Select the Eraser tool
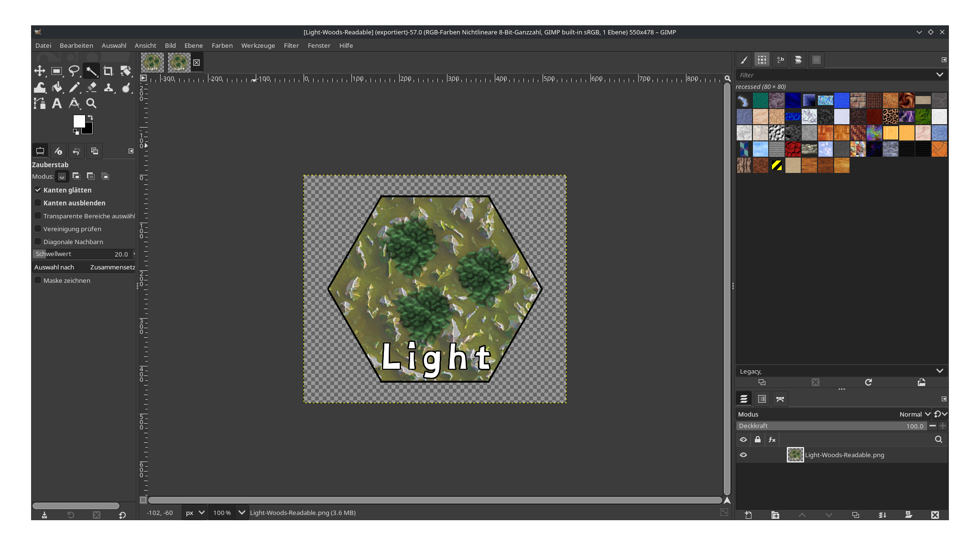The width and height of the screenshot is (980, 557). tap(92, 87)
